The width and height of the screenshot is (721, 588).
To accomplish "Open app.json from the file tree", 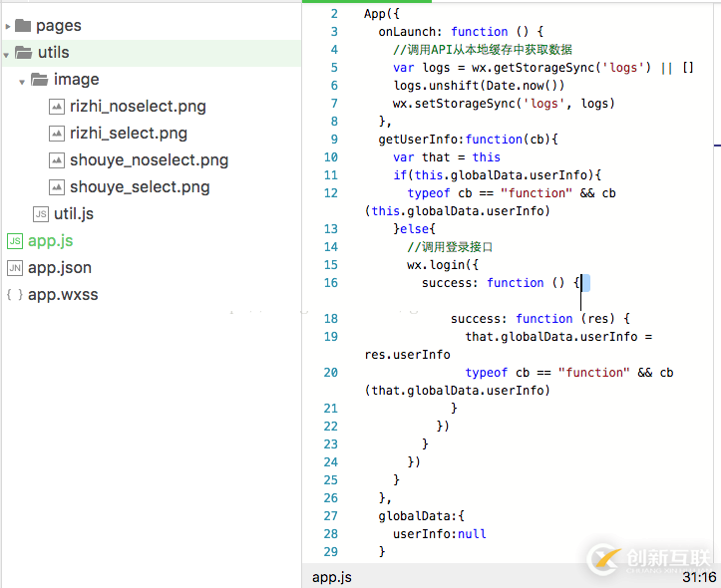I will point(60,268).
